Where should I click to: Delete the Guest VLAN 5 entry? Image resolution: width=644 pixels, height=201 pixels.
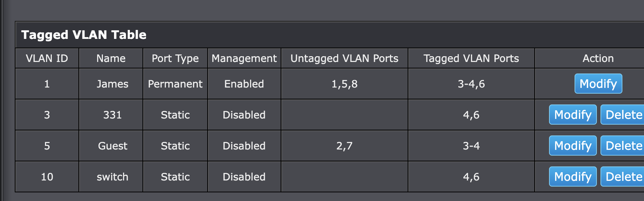pyautogui.click(x=623, y=146)
